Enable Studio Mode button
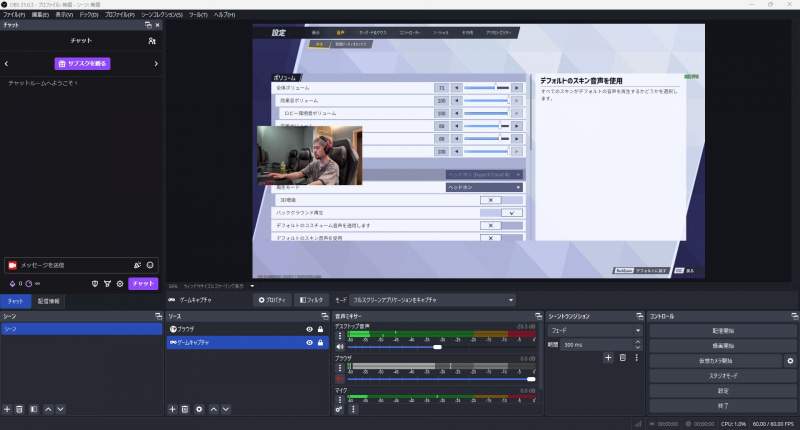The width and height of the screenshot is (800, 430). (723, 376)
